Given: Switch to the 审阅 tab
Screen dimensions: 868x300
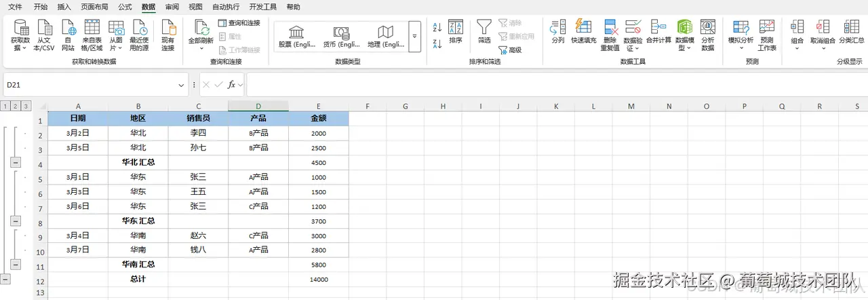Looking at the screenshot, I should point(172,7).
